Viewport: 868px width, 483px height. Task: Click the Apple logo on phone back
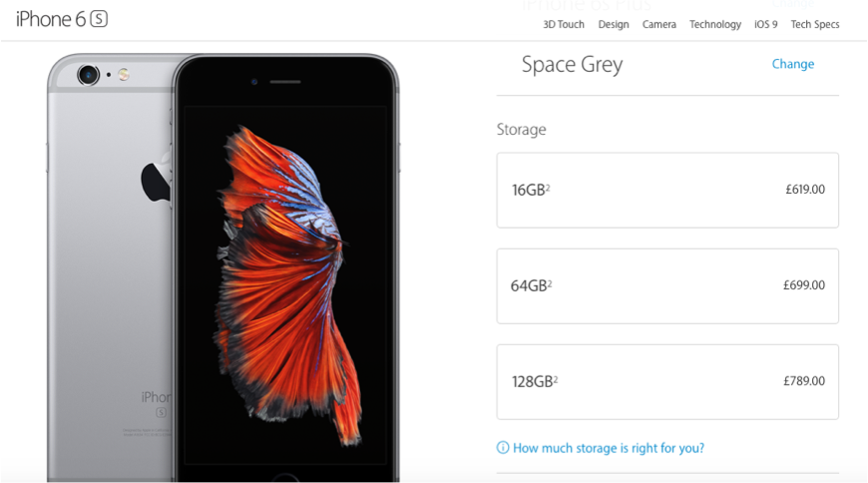(x=156, y=179)
